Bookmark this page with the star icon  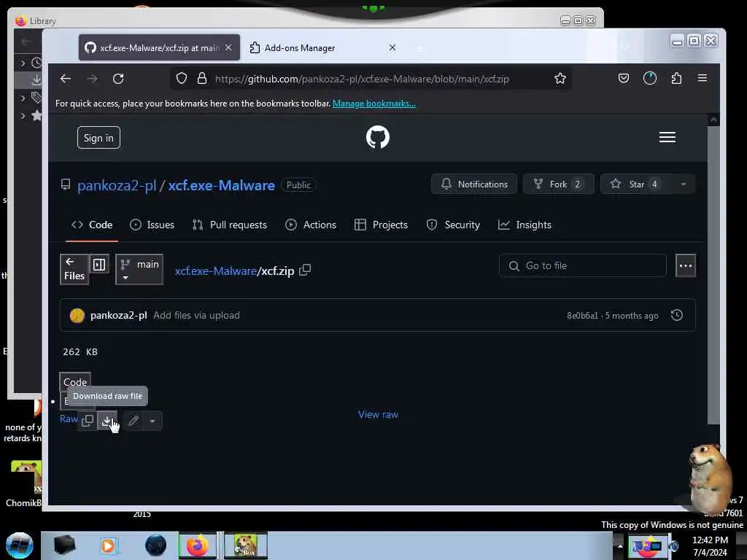point(560,79)
